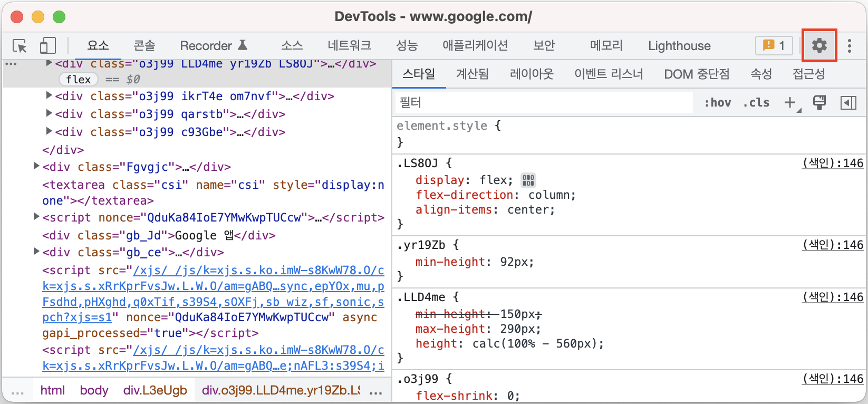
Task: Click the 필터 styles filter field
Action: (x=544, y=102)
